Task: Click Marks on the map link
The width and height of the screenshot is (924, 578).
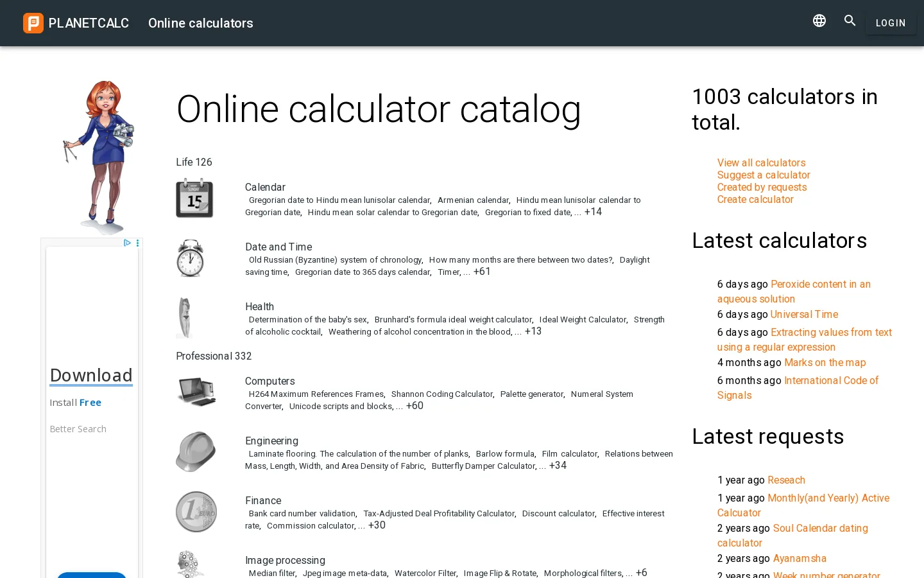Action: coord(825,362)
